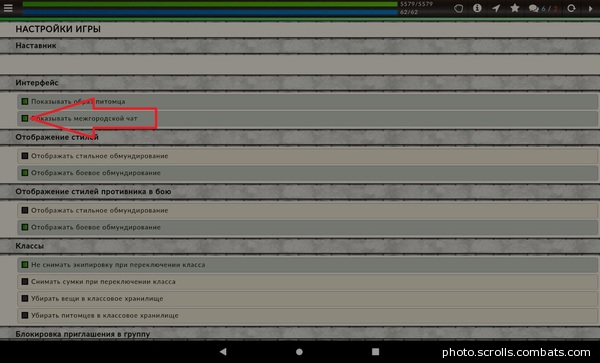Image resolution: width=600 pixels, height=363 pixels.
Task: Enable 'Убирать питомцев в классовое хранилище'
Action: click(x=25, y=315)
